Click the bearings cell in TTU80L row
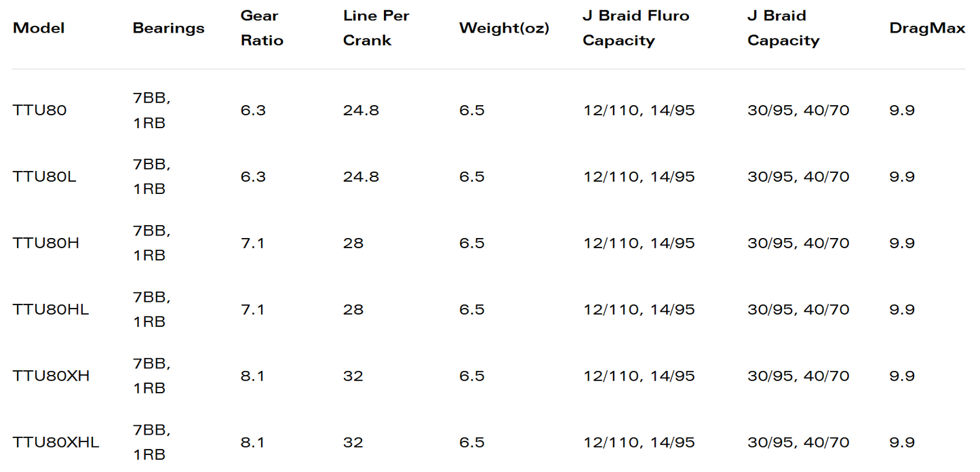 tap(151, 176)
